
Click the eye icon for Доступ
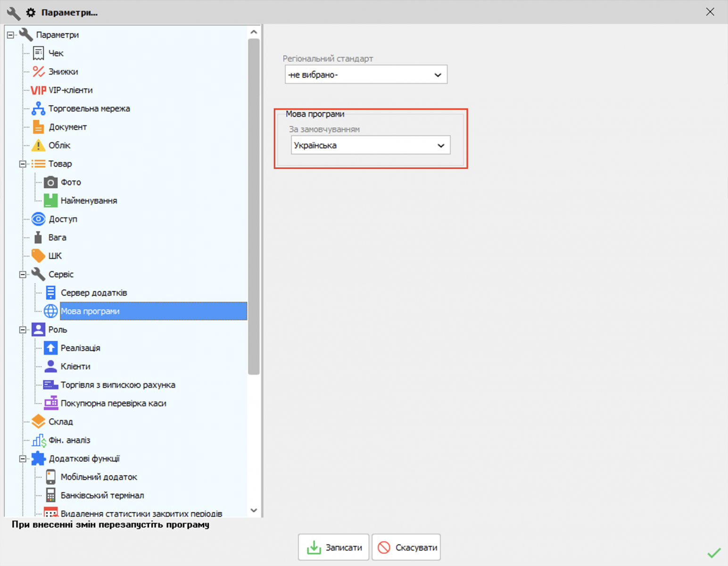pyautogui.click(x=38, y=219)
